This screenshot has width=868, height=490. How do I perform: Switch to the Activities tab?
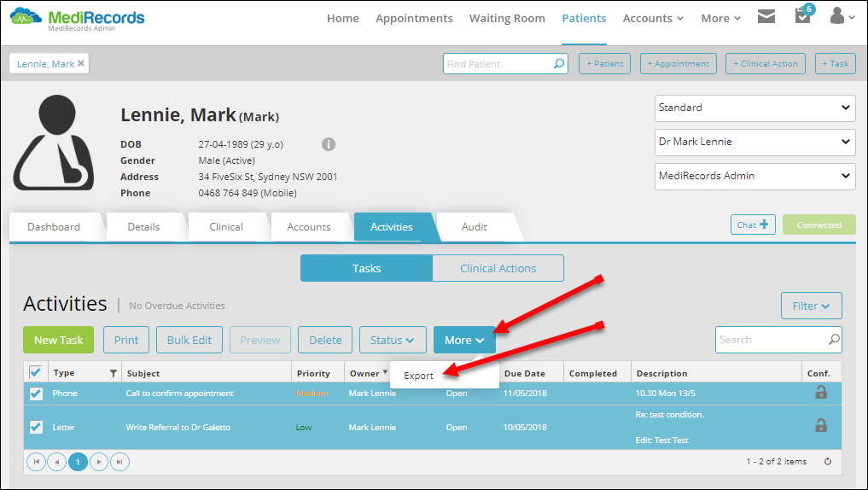pyautogui.click(x=392, y=226)
